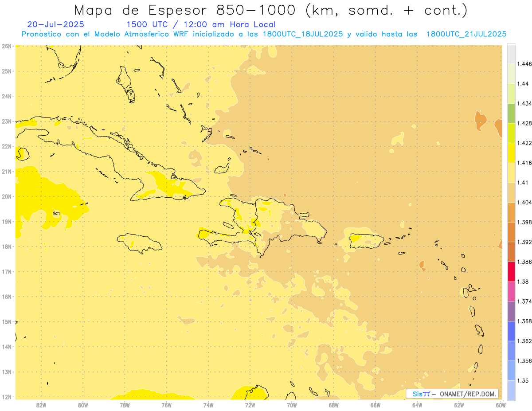The image size is (532, 411).
Task: Select the red legend band between 1.38 and 1.386
Action: [x=511, y=272]
